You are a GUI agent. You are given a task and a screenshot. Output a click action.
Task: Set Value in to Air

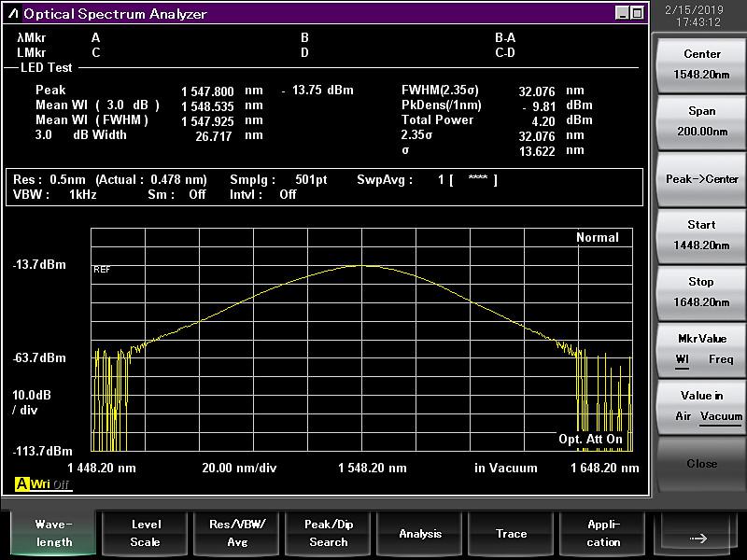tap(684, 416)
